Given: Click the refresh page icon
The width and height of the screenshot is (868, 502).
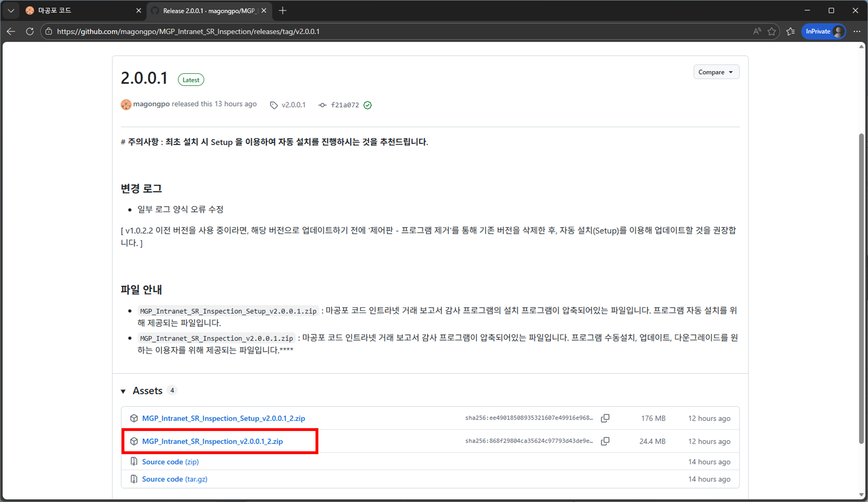Looking at the screenshot, I should tap(30, 31).
